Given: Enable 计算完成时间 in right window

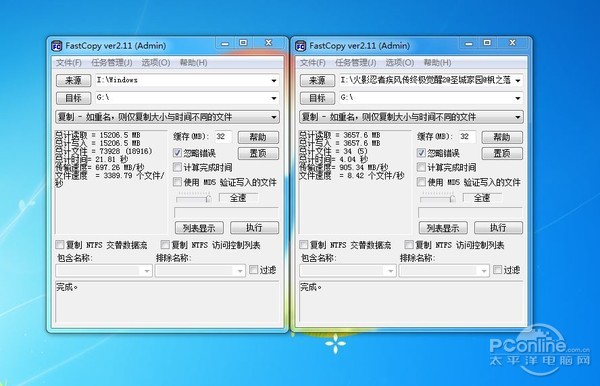Looking at the screenshot, I should click(x=421, y=167).
